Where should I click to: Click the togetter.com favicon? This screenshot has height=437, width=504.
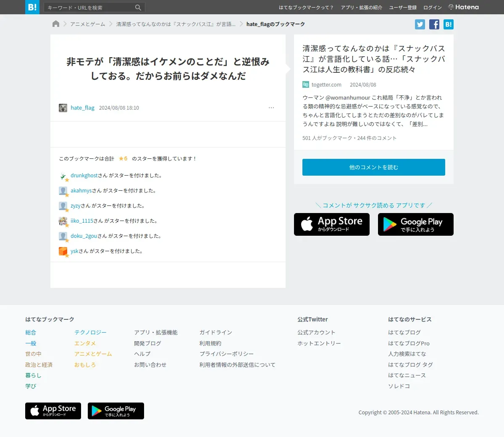[306, 85]
